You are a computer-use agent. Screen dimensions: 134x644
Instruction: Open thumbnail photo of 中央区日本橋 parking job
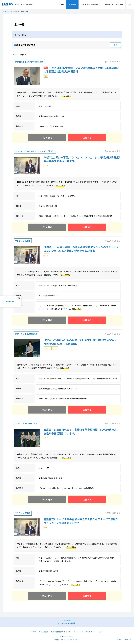[27, 76]
